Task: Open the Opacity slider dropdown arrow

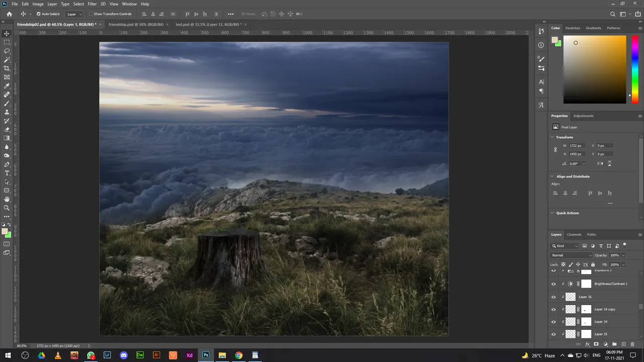Action: click(x=623, y=255)
